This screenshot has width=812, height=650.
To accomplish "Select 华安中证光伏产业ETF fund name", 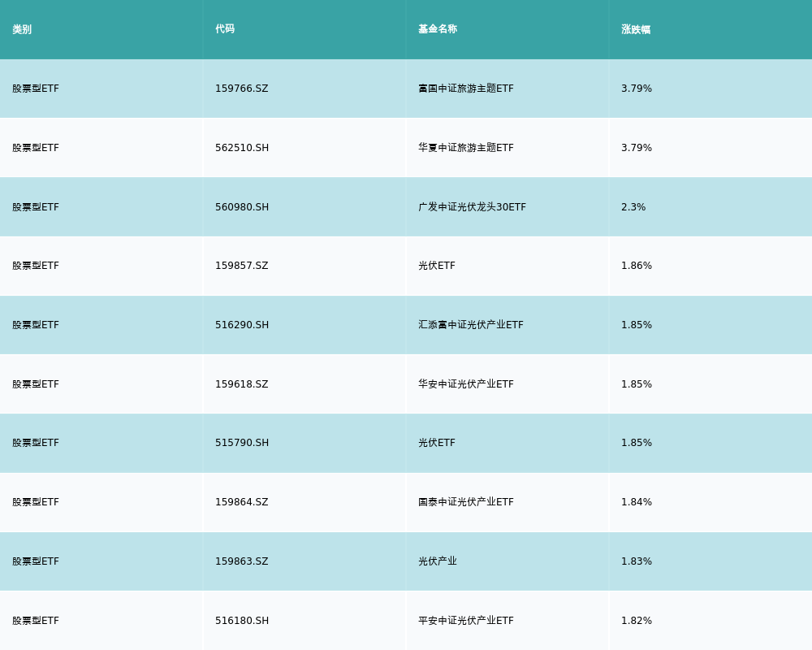I will [x=471, y=383].
